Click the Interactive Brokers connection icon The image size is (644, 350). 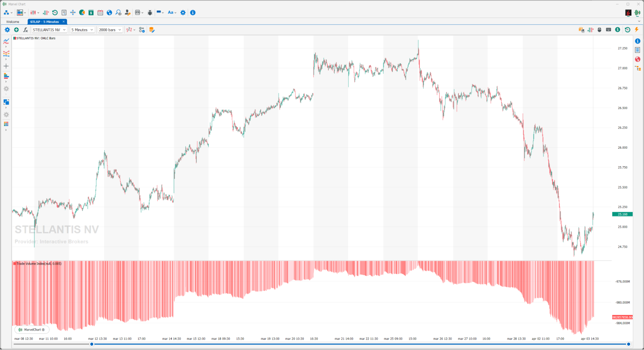click(x=628, y=13)
